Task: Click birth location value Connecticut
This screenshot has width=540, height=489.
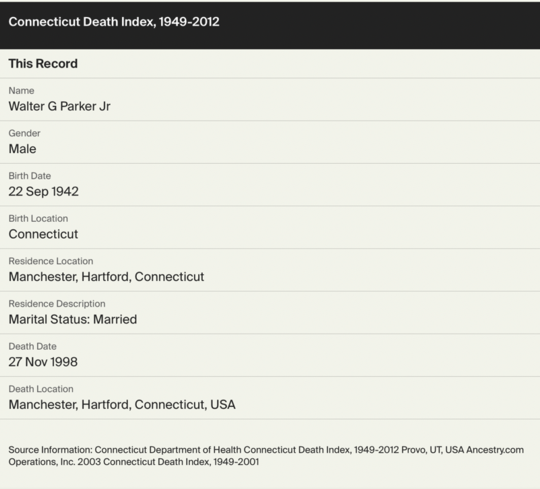Action: 43,234
